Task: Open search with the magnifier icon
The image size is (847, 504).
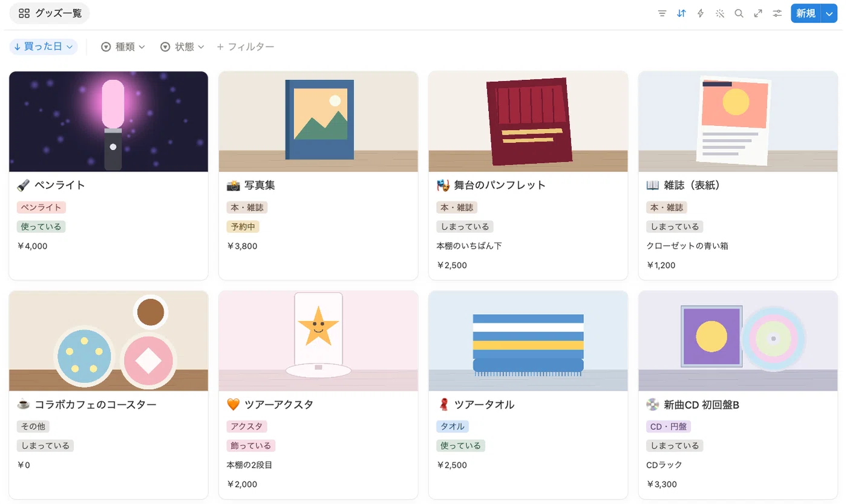Action: tap(739, 13)
